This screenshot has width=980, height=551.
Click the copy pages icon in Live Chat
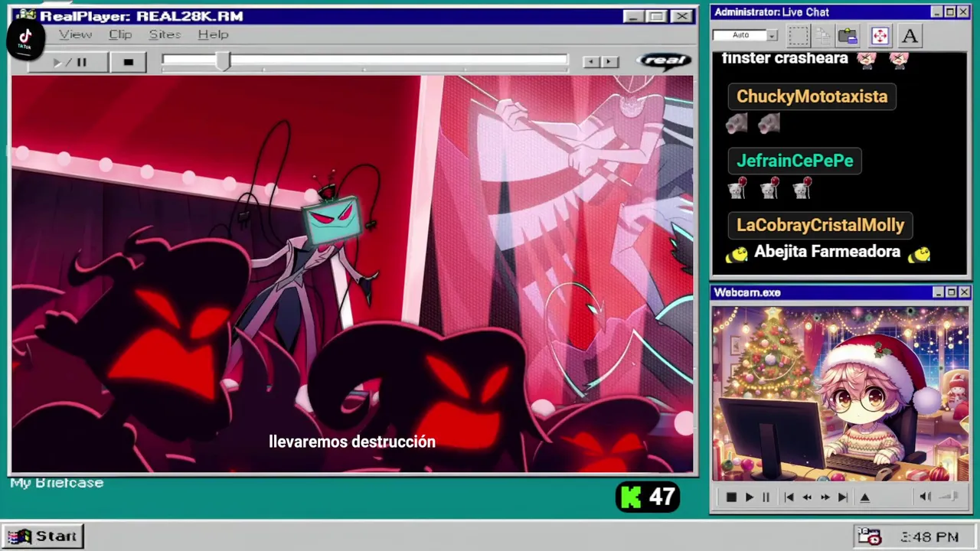[823, 35]
